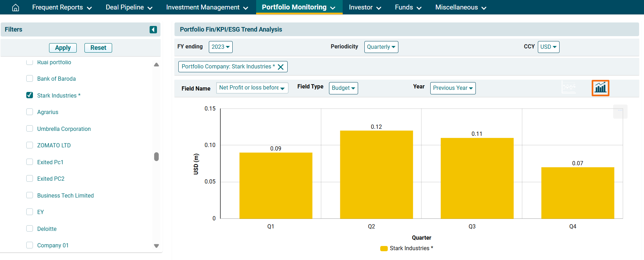This screenshot has width=644, height=260.
Task: Click the scroll down arrow in filter list
Action: (x=156, y=246)
